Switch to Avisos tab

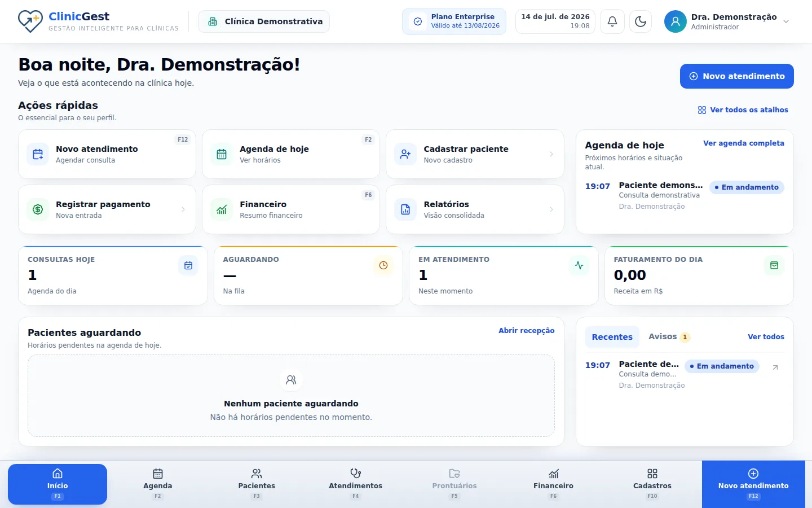click(669, 336)
